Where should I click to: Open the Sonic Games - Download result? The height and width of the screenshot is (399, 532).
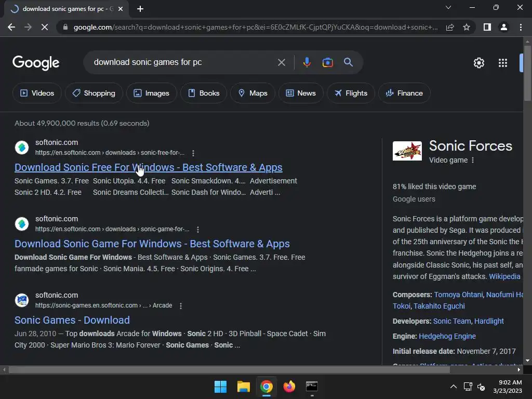coord(72,320)
